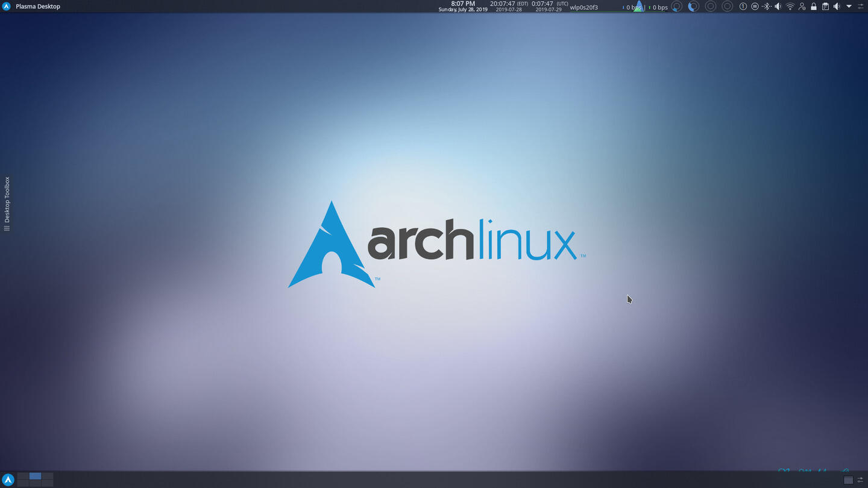This screenshot has height=488, width=868.
Task: Click the fourth circular system monitor
Action: click(x=728, y=7)
